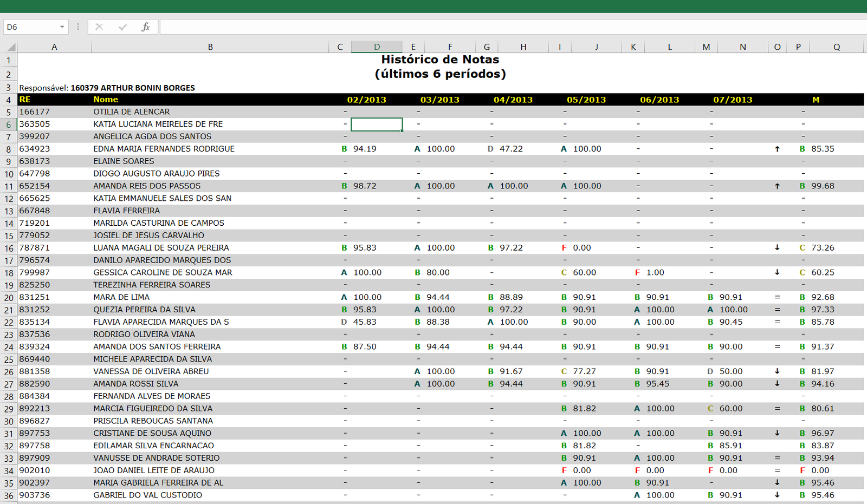This screenshot has width=867, height=504.
Task: Click the '05/2013' period header
Action: [586, 100]
